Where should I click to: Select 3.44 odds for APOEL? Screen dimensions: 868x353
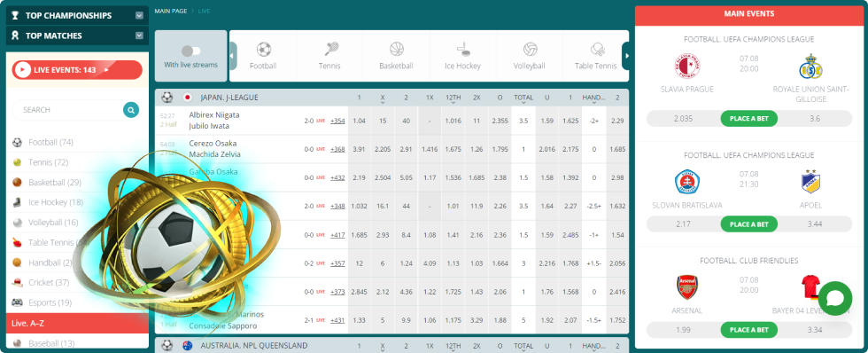click(815, 224)
